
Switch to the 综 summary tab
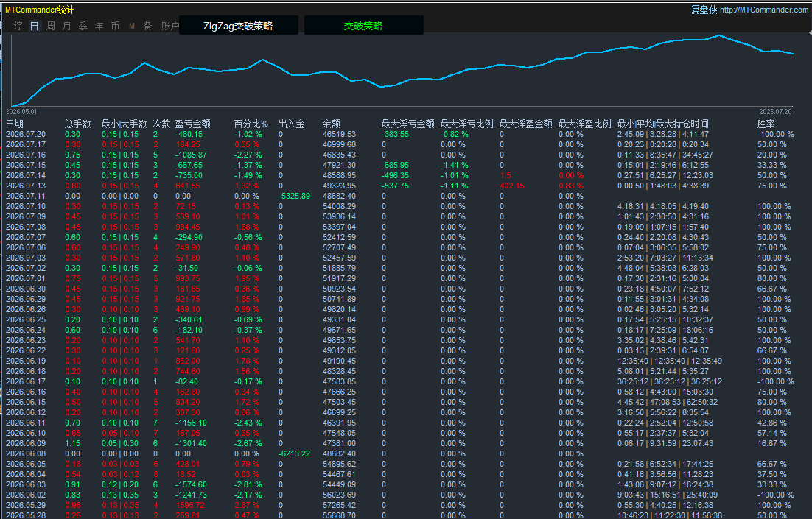point(18,26)
